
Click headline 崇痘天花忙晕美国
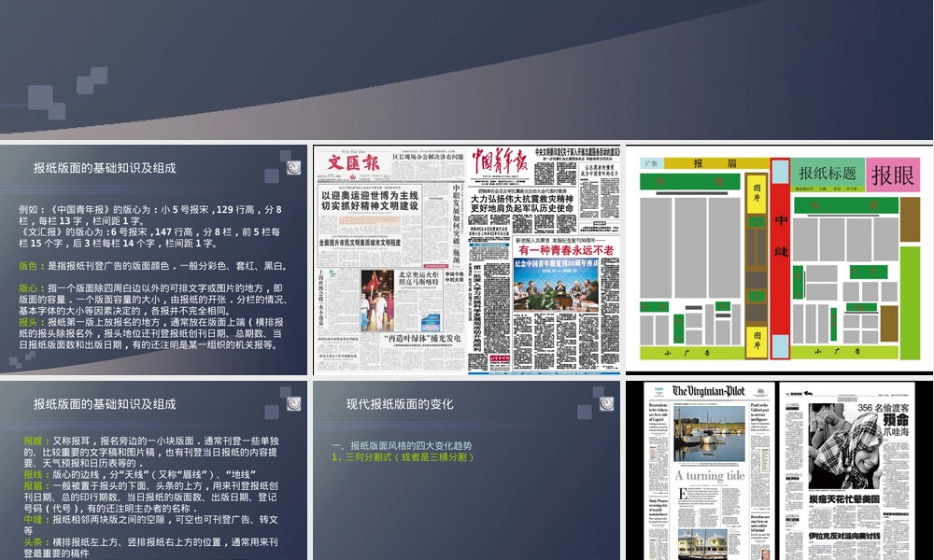[844, 499]
